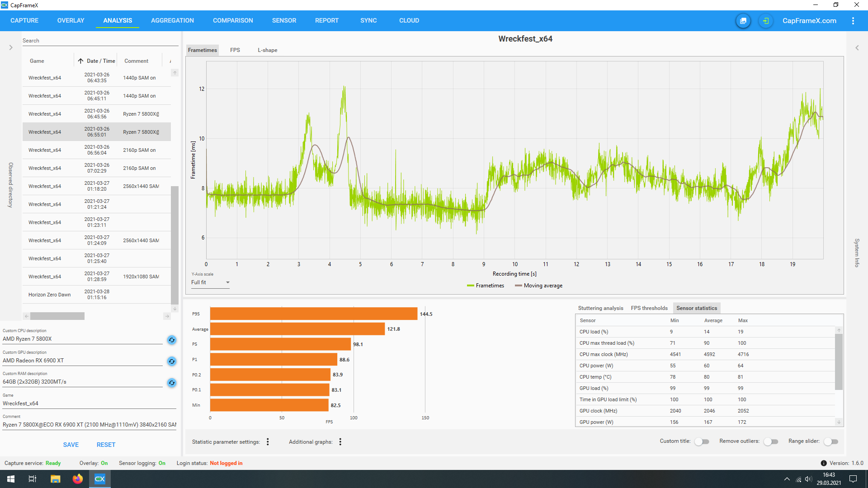
Task: Click the login icon near CapFrameX.com
Action: point(765,21)
